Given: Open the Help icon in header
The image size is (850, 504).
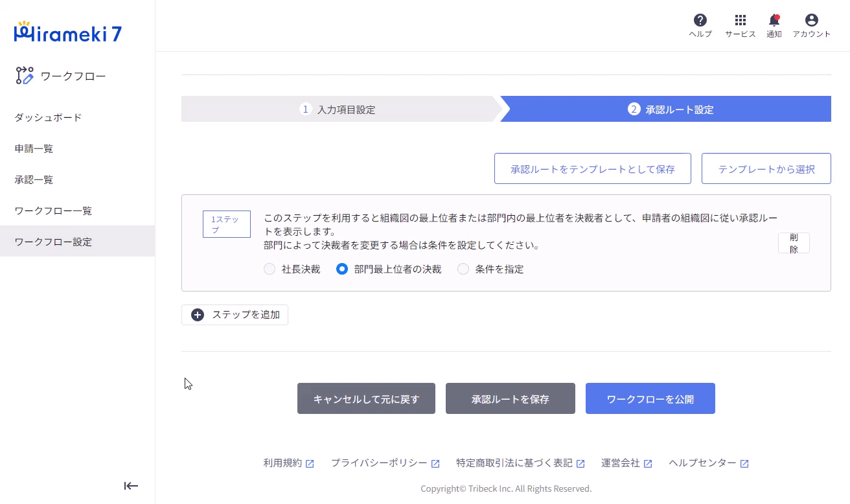Looking at the screenshot, I should [700, 21].
